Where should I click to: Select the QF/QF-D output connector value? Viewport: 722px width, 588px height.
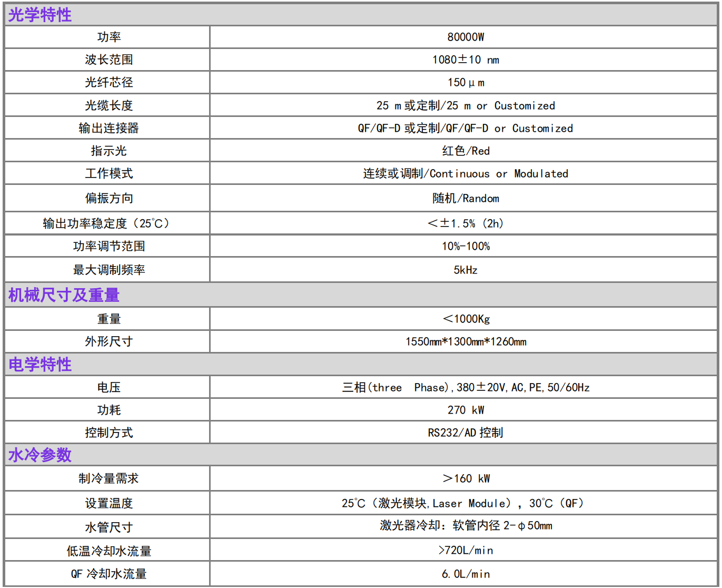pos(466,128)
